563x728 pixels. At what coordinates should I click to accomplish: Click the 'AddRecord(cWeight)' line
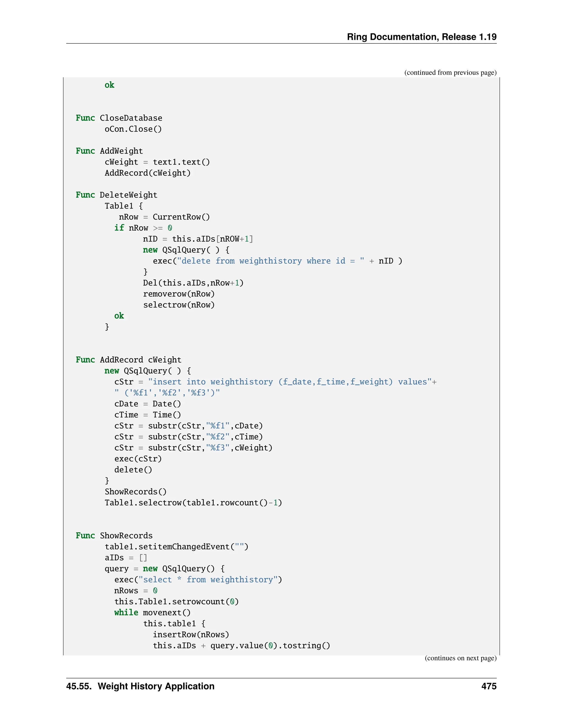coord(148,173)
